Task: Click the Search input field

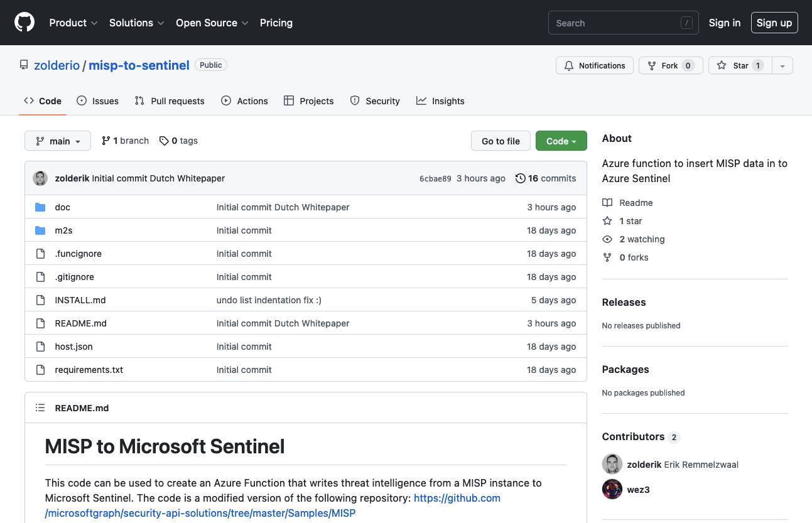Action: 615,23
